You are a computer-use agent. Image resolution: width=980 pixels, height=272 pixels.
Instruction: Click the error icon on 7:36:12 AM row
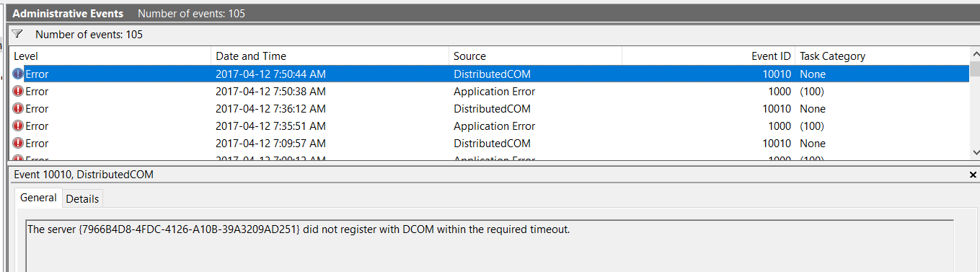pos(18,108)
